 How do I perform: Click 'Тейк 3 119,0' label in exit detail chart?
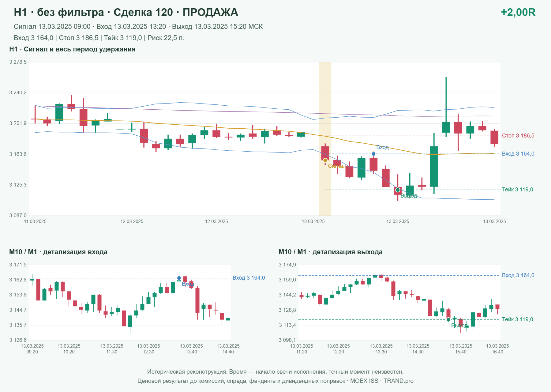click(x=517, y=319)
